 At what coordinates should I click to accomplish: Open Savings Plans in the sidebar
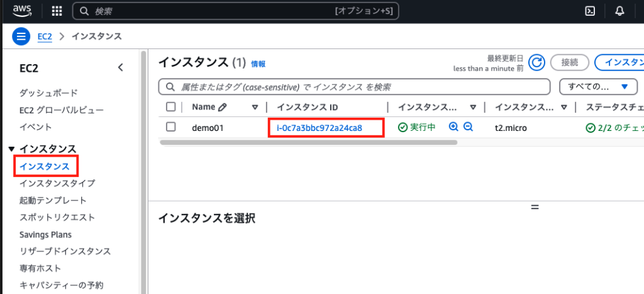point(45,235)
